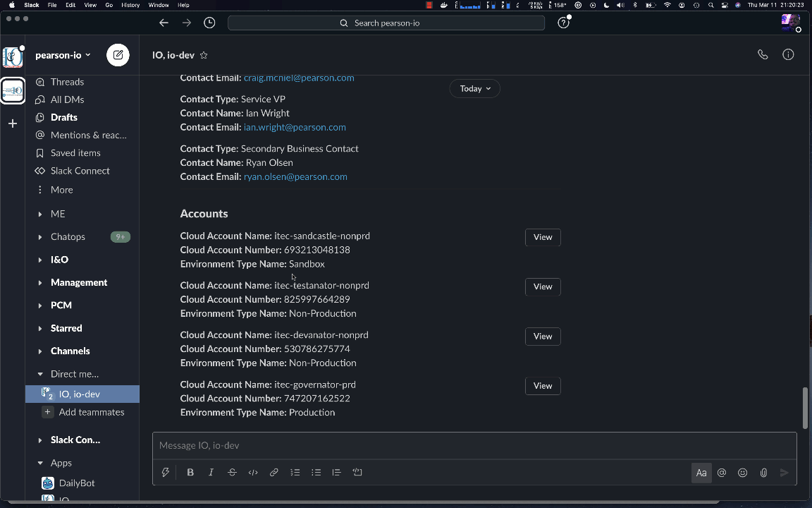View the itec-sandcastle-nonprd account

click(x=543, y=237)
